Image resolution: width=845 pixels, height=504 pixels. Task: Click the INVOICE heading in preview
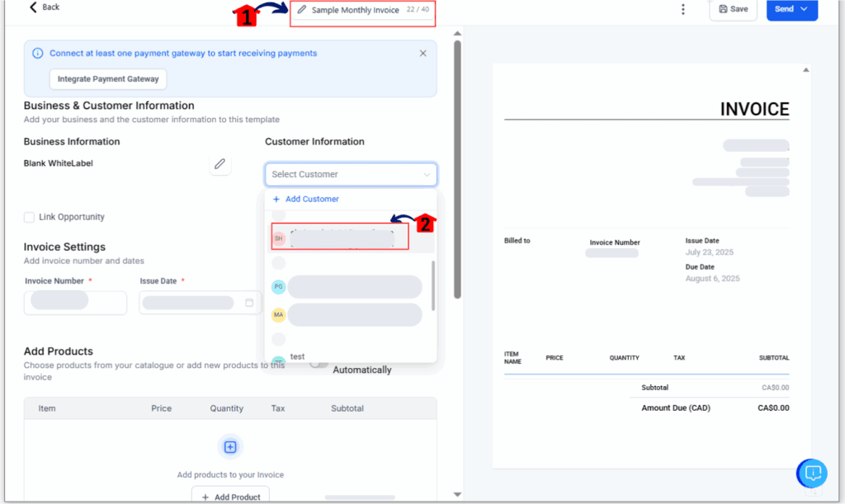(x=754, y=110)
